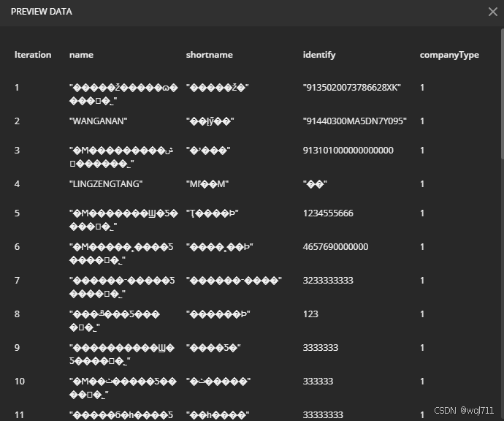The image size is (504, 421).
Task: Click companyType value in row 4
Action: click(422, 184)
